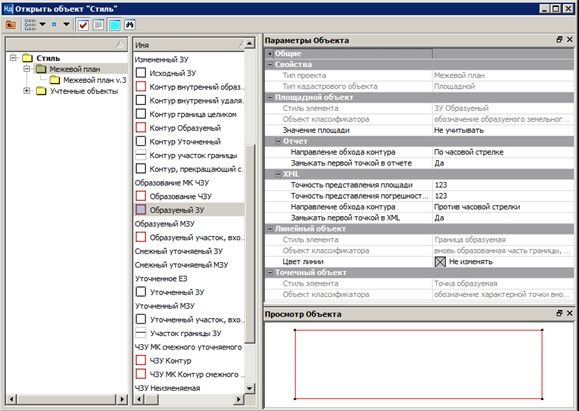Toggle the Контур Уточненный checkbox
Screen dimensions: 579x411
141,141
